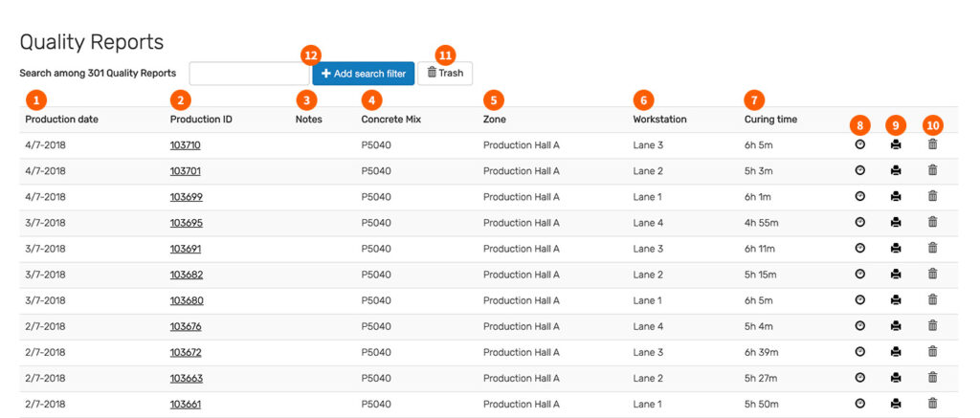Open production ID 103676 link
Image resolution: width=980 pixels, height=418 pixels.
(x=186, y=326)
